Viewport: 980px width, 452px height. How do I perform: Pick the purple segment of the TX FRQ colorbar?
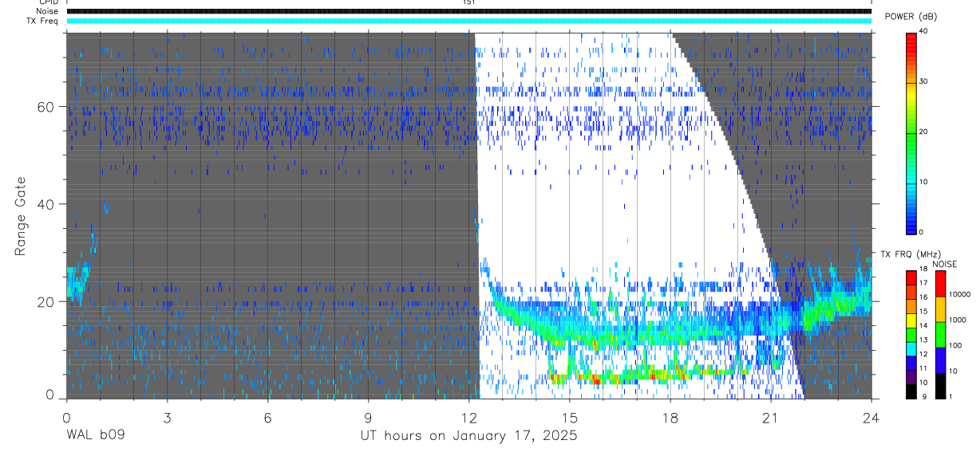click(x=911, y=377)
